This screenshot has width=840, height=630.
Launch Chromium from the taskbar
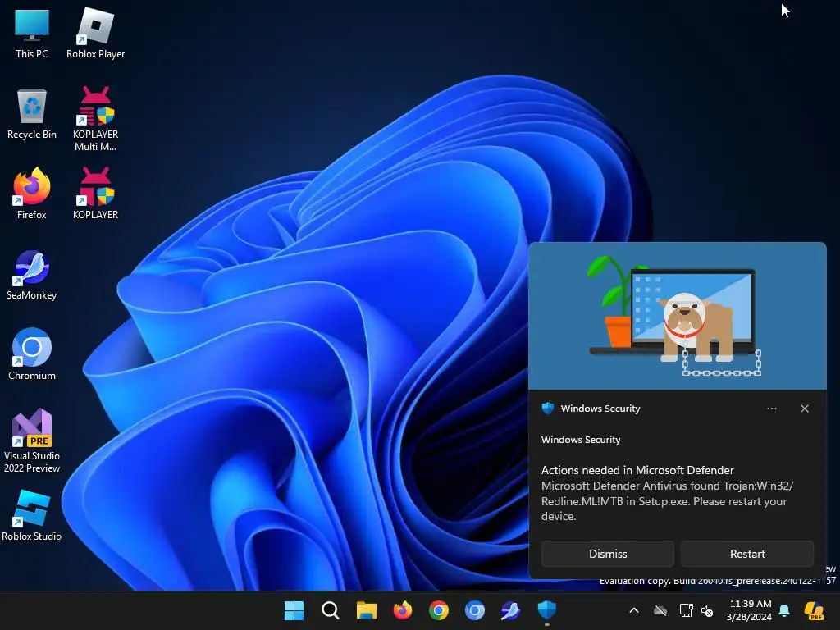[x=475, y=610]
